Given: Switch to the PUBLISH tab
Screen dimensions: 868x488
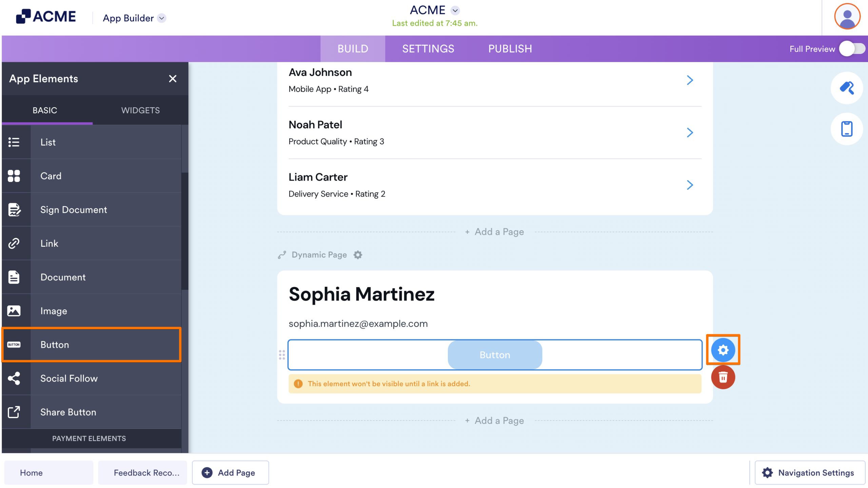Looking at the screenshot, I should click(510, 49).
